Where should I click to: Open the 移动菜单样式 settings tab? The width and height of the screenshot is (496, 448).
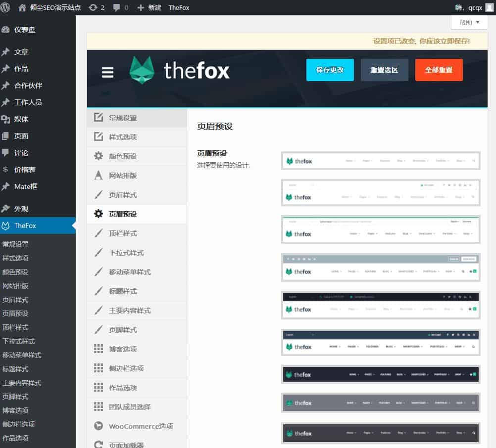pyautogui.click(x=137, y=271)
